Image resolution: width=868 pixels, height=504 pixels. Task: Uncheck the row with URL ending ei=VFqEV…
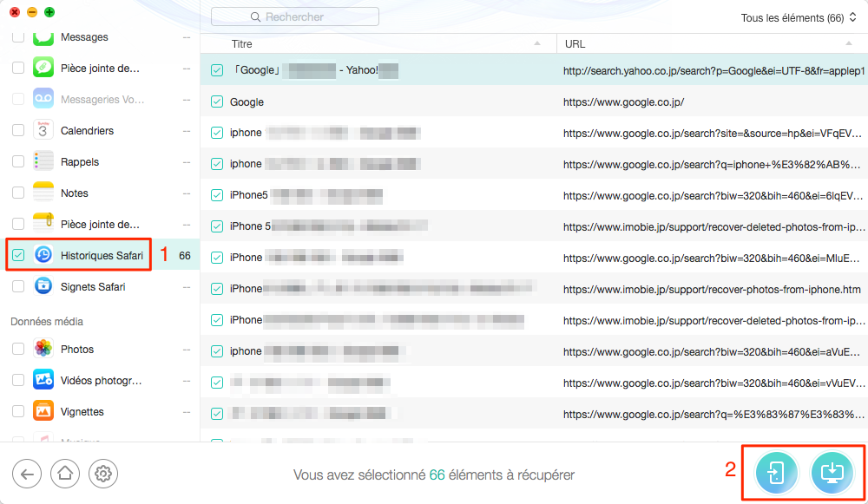(217, 133)
